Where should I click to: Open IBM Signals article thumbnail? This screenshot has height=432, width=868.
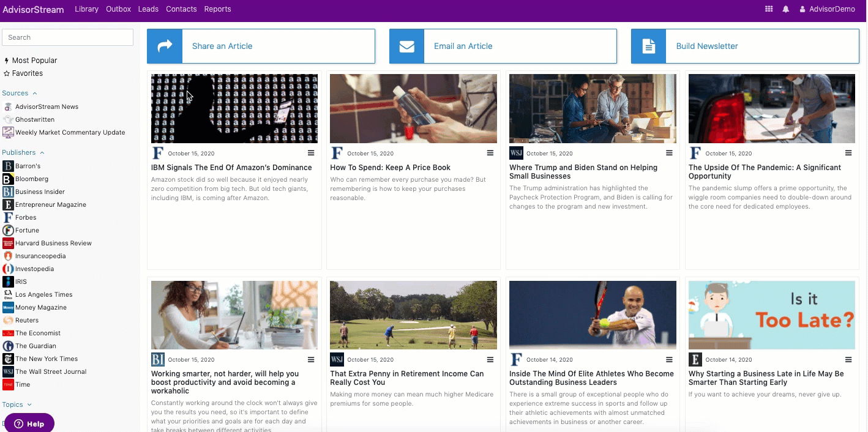tap(234, 109)
